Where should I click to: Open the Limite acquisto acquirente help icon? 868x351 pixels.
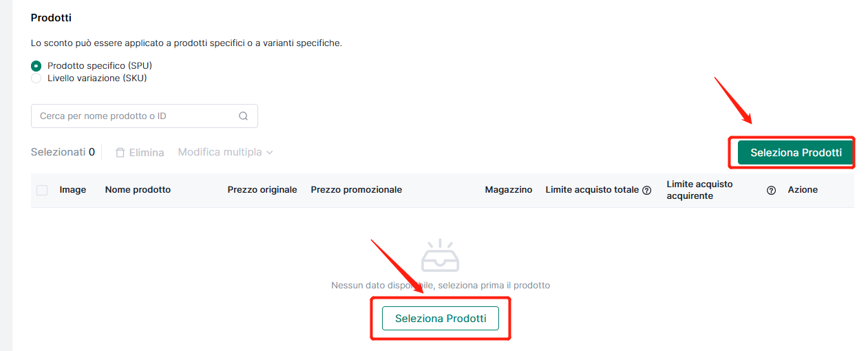click(772, 191)
